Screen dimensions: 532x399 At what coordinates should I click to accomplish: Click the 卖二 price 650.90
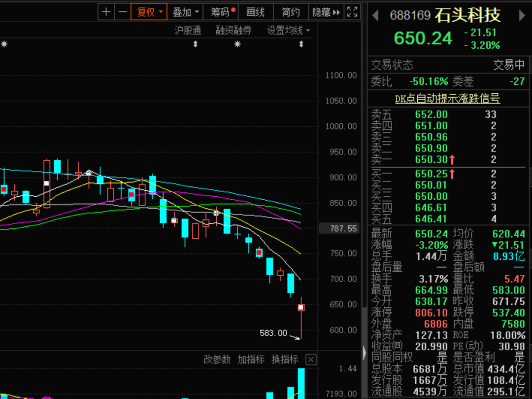click(431, 148)
